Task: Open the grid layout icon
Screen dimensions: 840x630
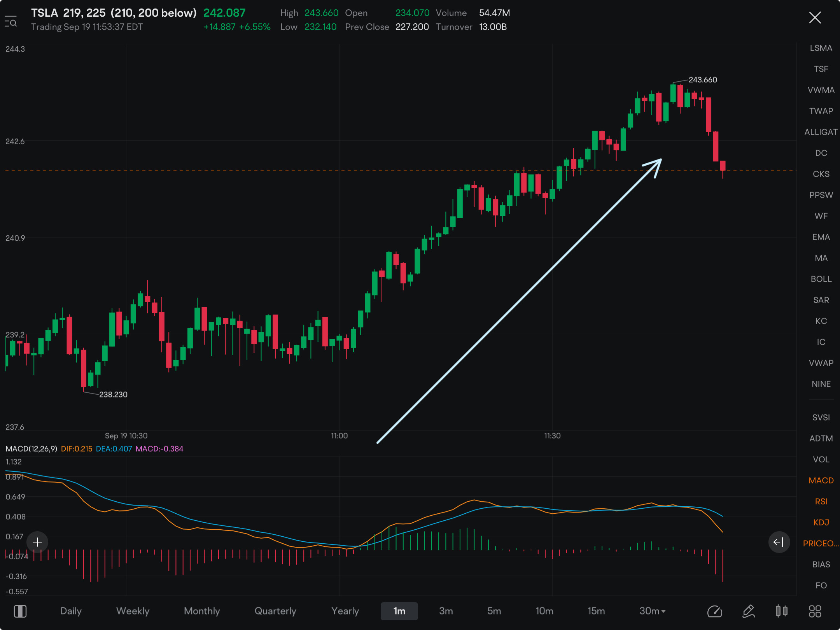Action: click(x=815, y=611)
